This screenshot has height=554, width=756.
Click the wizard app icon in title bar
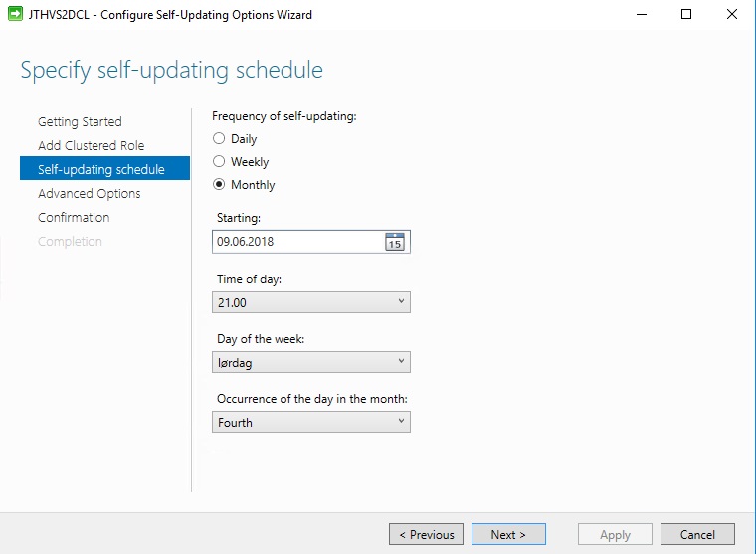click(x=15, y=14)
